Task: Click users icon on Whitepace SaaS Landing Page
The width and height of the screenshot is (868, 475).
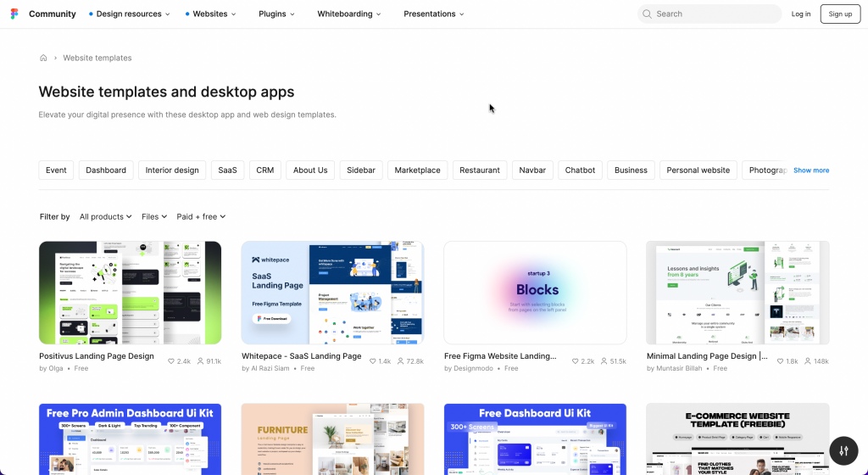Action: tap(400, 361)
